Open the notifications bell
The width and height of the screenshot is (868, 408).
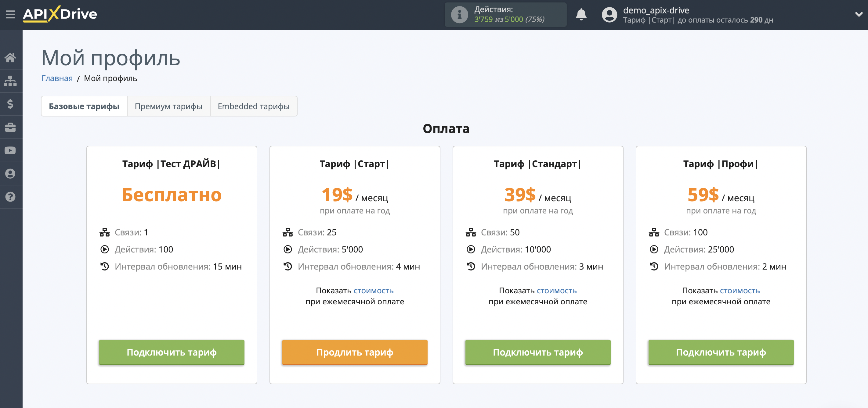pos(581,14)
